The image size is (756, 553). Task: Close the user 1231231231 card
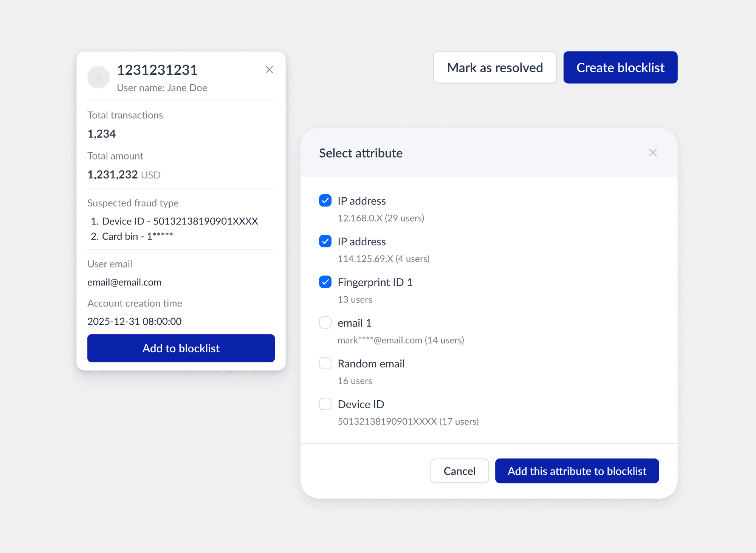pos(269,70)
